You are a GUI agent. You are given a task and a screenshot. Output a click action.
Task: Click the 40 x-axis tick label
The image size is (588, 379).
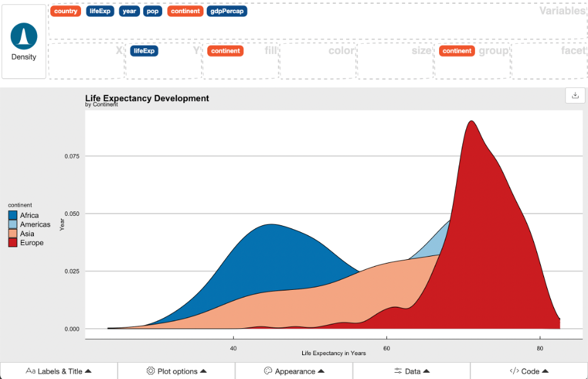pos(233,348)
